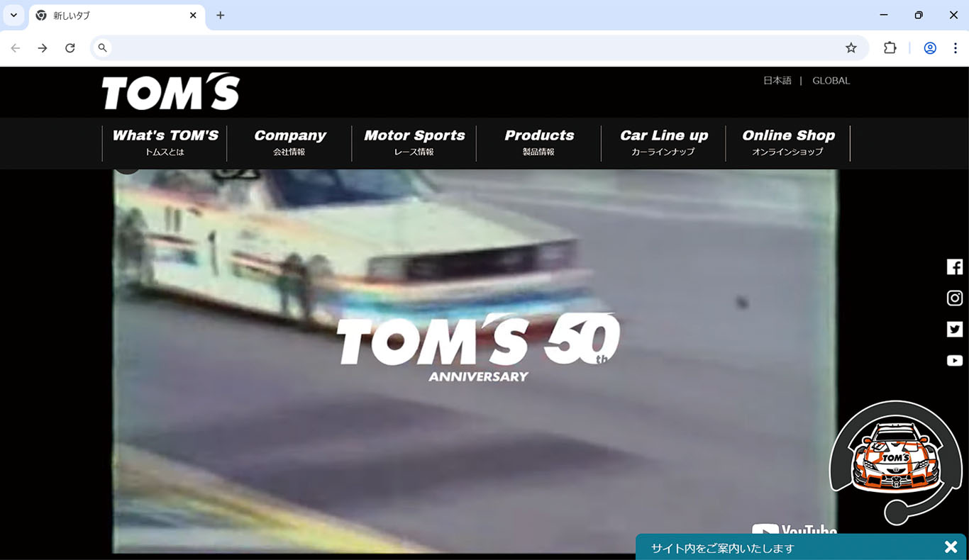Viewport: 969px width, 560px height.
Task: Click the TOM'S 50th Anniversary video
Action: coord(475,361)
